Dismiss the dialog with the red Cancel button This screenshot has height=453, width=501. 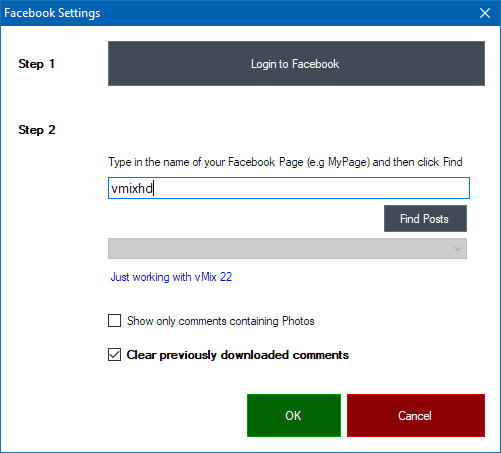coord(416,415)
